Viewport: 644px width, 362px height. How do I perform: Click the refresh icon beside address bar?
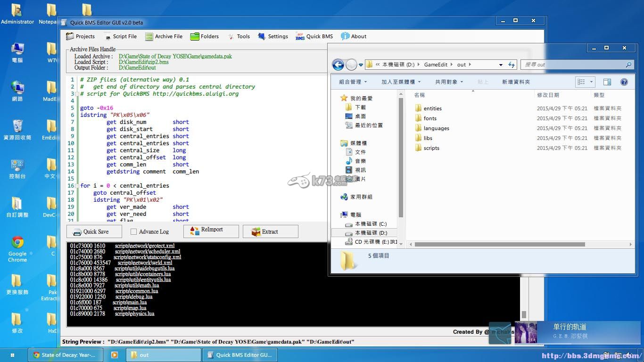(x=512, y=65)
